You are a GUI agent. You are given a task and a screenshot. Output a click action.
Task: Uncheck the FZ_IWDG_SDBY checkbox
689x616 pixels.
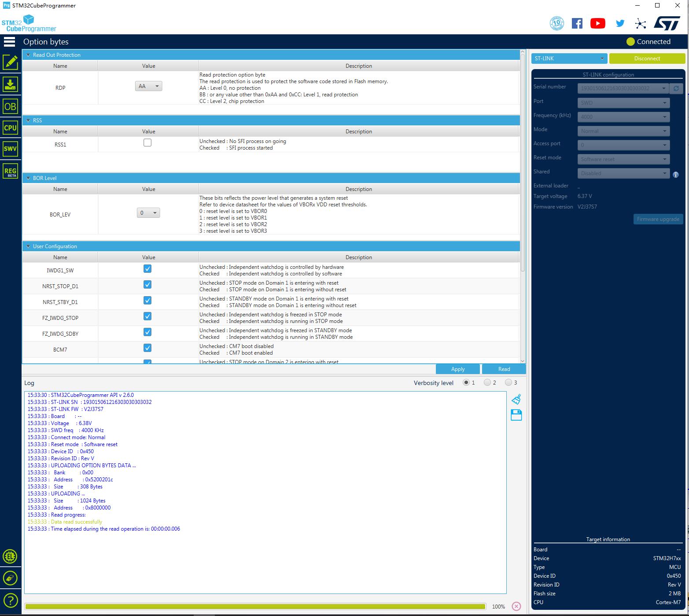[147, 332]
